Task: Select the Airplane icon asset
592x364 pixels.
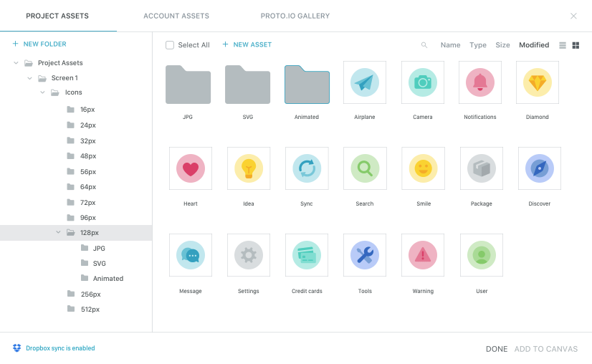Action: [x=364, y=82]
